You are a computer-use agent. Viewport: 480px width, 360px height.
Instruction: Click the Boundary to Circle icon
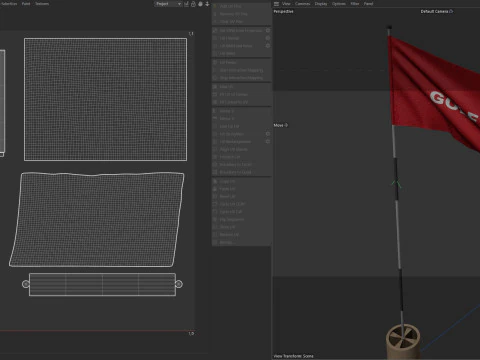pos(215,165)
